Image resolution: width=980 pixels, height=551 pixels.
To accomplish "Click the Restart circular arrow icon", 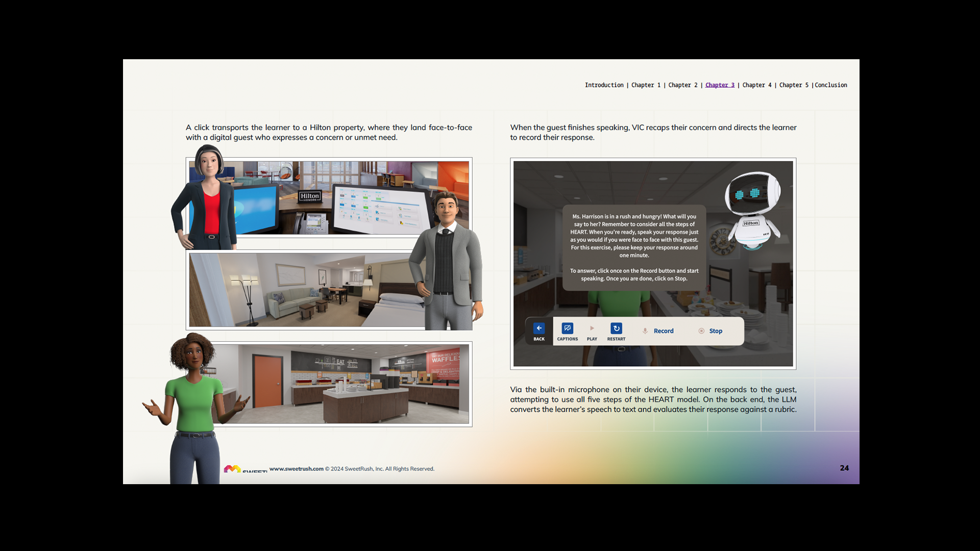I will [x=616, y=329].
